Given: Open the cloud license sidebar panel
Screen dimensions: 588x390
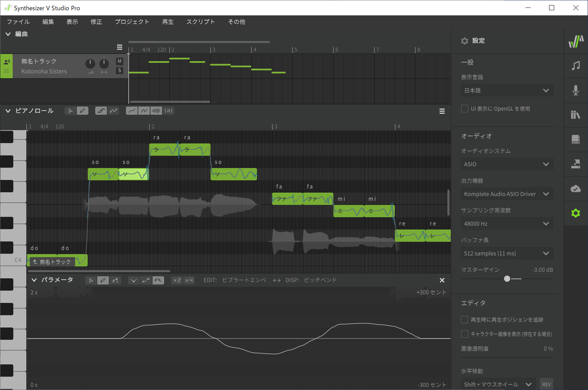Looking at the screenshot, I should point(576,189).
